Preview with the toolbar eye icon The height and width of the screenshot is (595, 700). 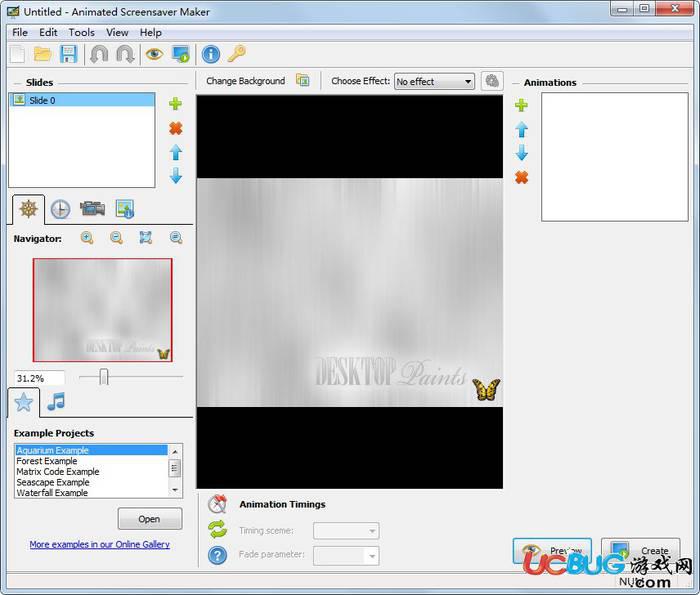154,54
